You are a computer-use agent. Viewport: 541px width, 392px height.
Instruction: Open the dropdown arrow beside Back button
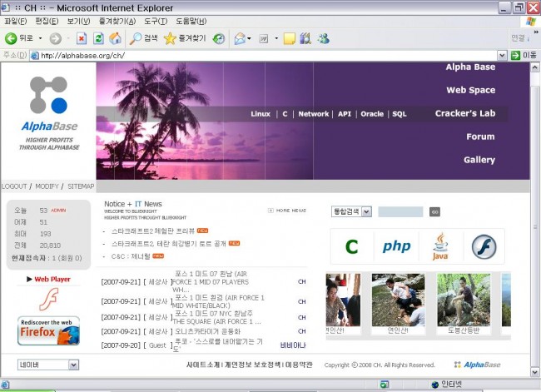coord(41,38)
